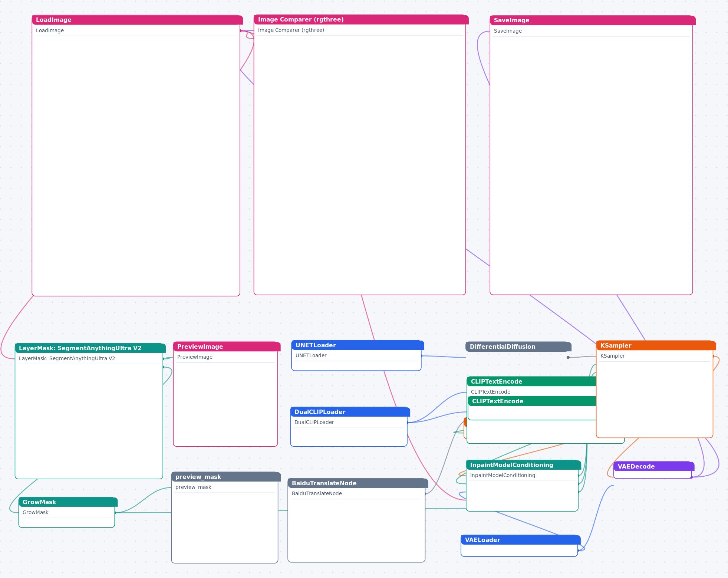Click the UNETLoader node title bar
The width and height of the screenshot is (728, 578).
pyautogui.click(x=358, y=345)
